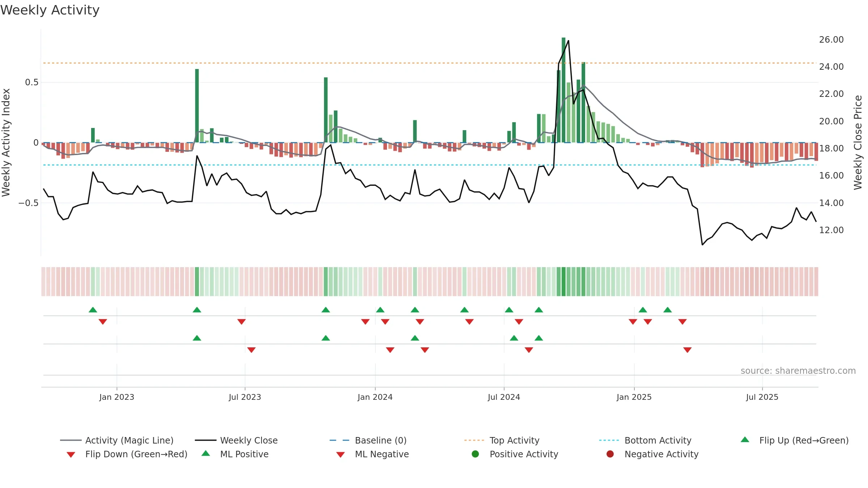Open the sharemaestro.com source link
The width and height of the screenshot is (868, 488).
click(x=798, y=371)
